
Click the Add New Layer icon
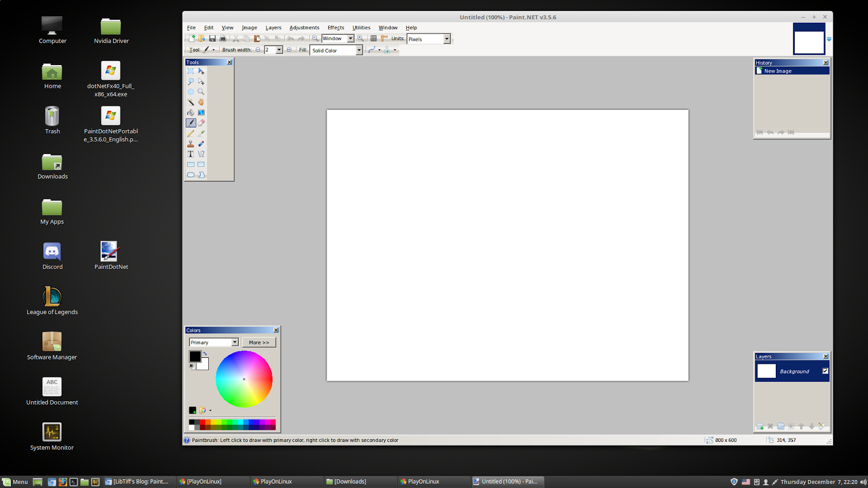[759, 426]
